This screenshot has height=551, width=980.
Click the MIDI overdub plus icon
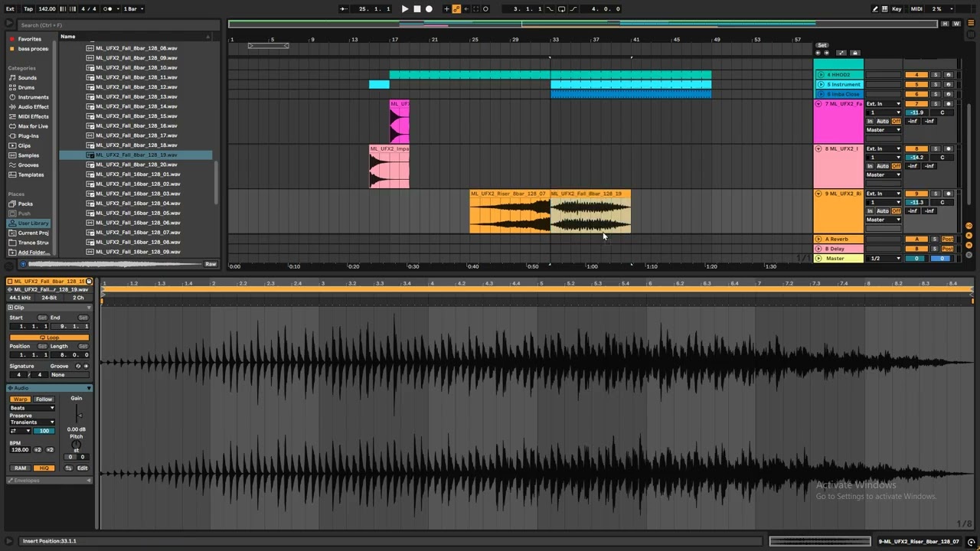click(x=446, y=9)
